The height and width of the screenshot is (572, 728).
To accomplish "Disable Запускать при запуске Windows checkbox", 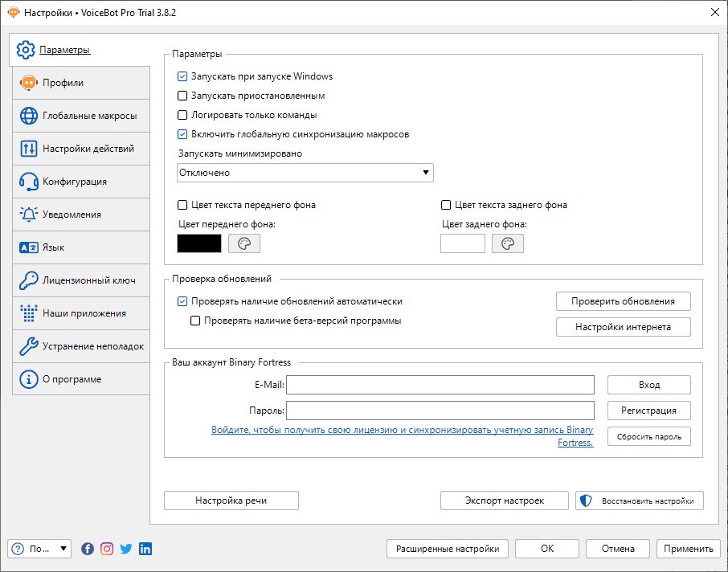I will (x=182, y=77).
